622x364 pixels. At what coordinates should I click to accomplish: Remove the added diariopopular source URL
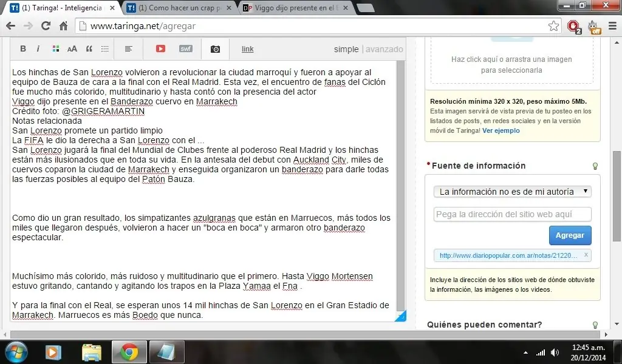[x=586, y=255]
